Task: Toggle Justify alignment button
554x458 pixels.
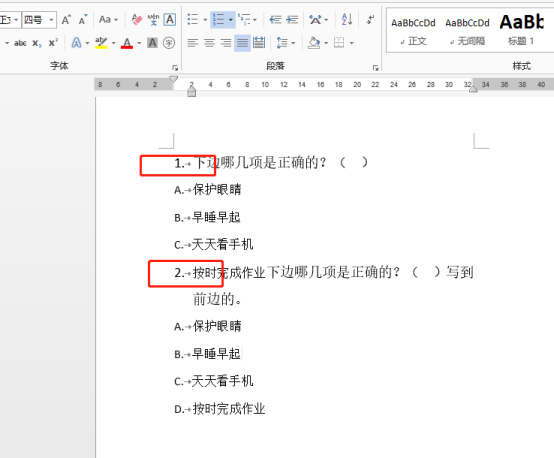Action: coord(242,43)
